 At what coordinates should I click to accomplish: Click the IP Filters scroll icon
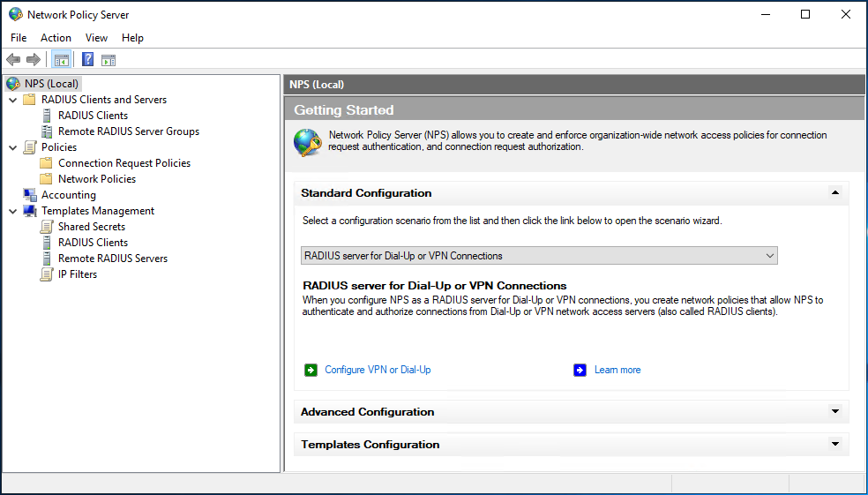[x=47, y=274]
